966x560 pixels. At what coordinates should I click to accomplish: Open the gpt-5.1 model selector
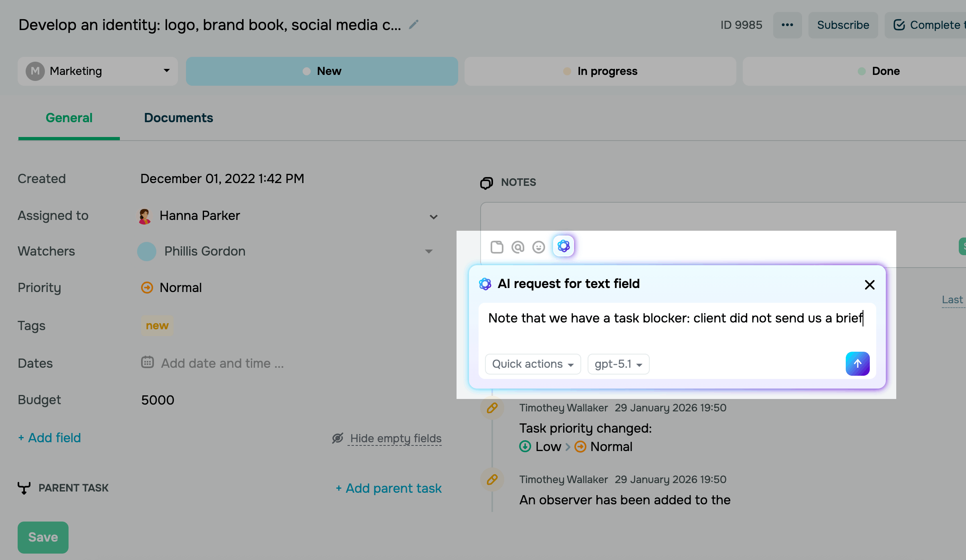[618, 364]
